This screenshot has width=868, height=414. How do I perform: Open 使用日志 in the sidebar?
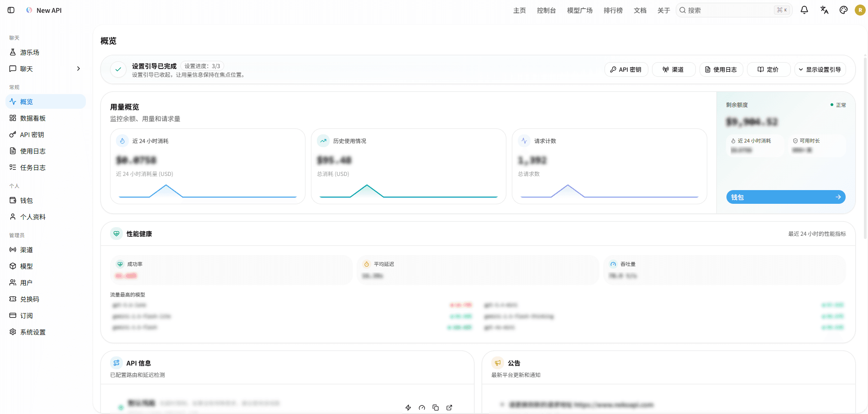pyautogui.click(x=46, y=151)
